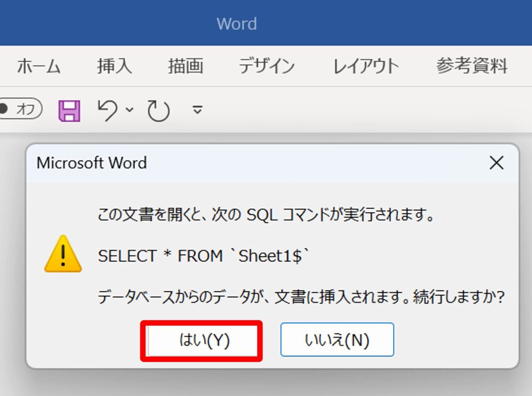Expand the Customize Quick Access Toolbar menu
This screenshot has height=396, width=532.
click(x=197, y=110)
